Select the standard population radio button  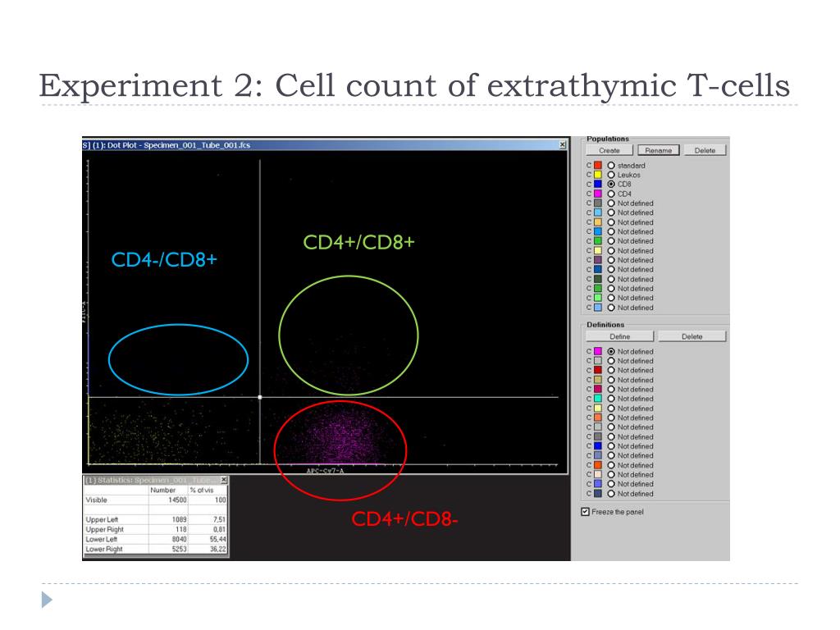click(x=610, y=166)
